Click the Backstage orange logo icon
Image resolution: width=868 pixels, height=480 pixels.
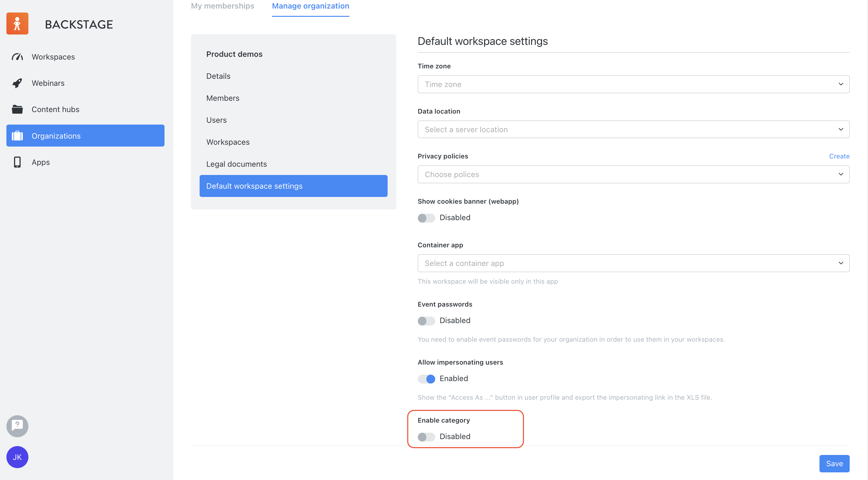17,24
